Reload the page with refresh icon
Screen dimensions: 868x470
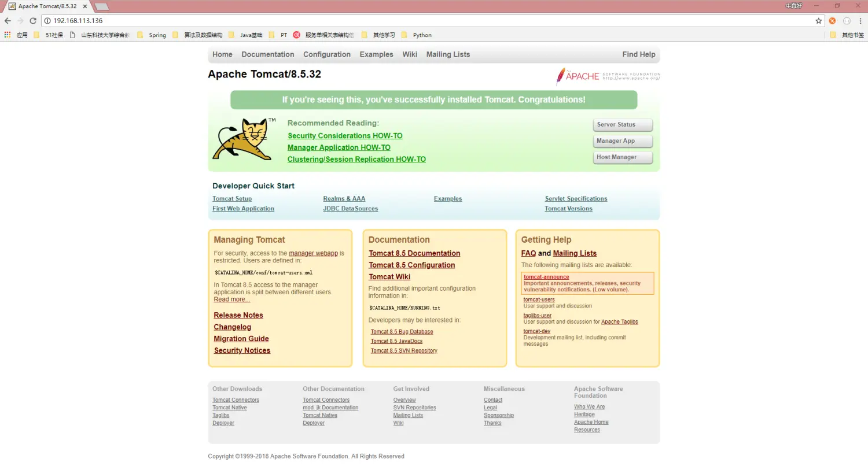pos(33,21)
